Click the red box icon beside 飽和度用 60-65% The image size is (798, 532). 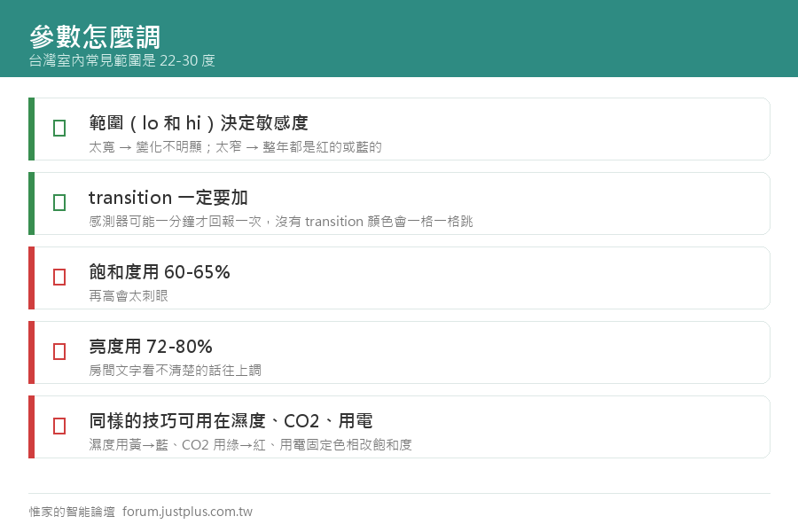tap(59, 277)
